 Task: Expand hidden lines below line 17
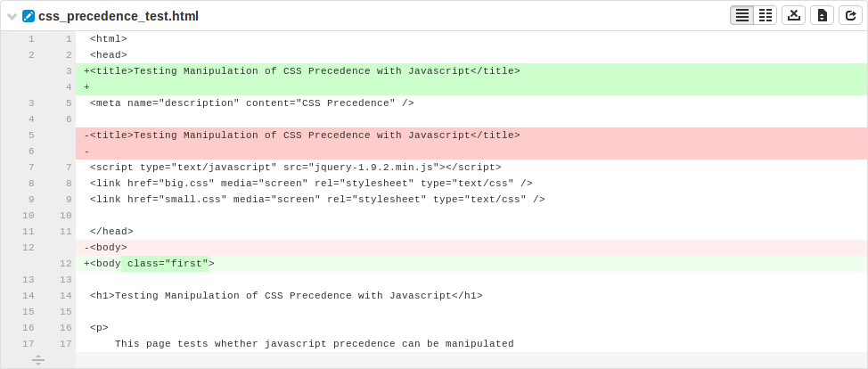coord(38,360)
